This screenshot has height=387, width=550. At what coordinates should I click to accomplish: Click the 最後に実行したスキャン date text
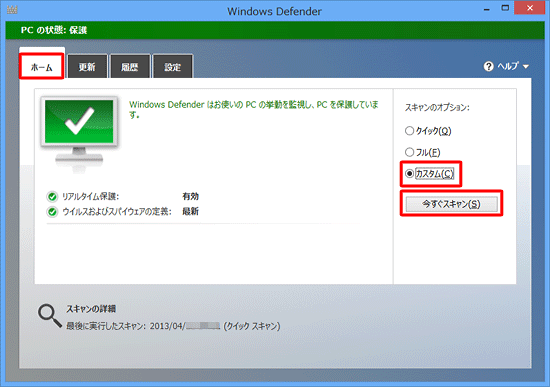(x=173, y=326)
